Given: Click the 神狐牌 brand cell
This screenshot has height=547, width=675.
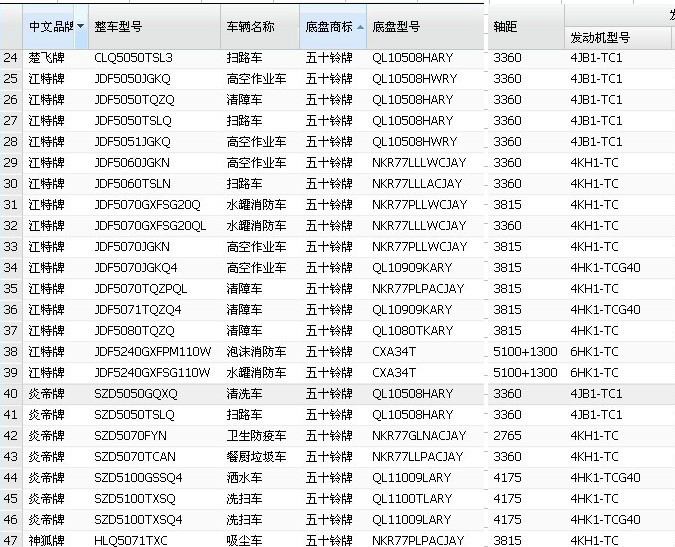Looking at the screenshot, I should [x=47, y=541].
